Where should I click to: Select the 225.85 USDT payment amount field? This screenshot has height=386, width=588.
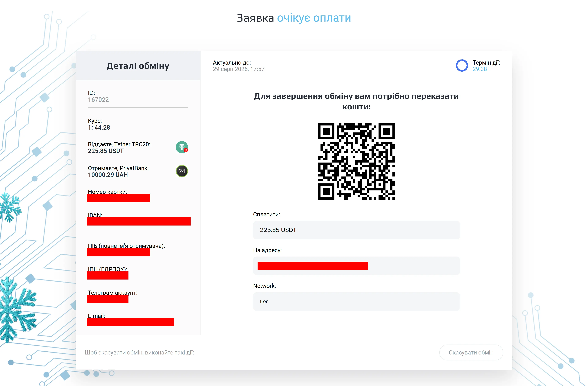pos(356,230)
